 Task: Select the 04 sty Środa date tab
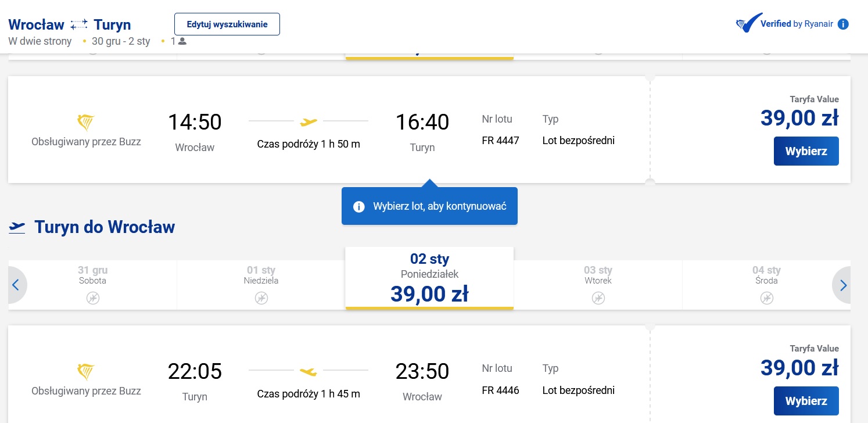[x=766, y=285]
